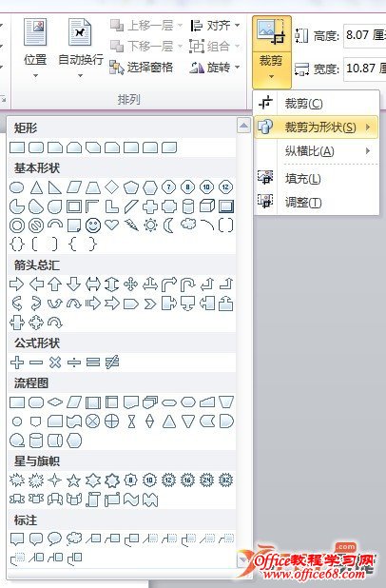Screen dimensions: 386x588
Task: Click the 高度 height input field
Action: click(x=365, y=35)
